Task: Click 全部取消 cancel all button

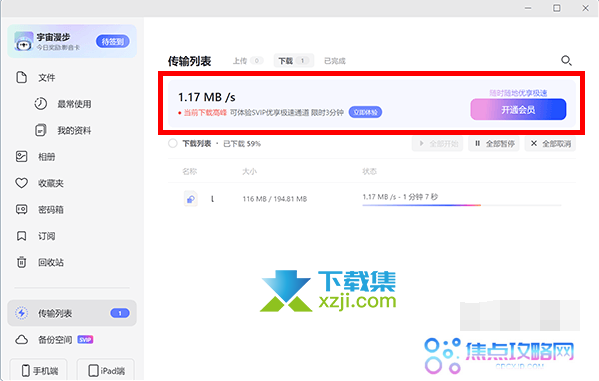Action: (x=550, y=144)
